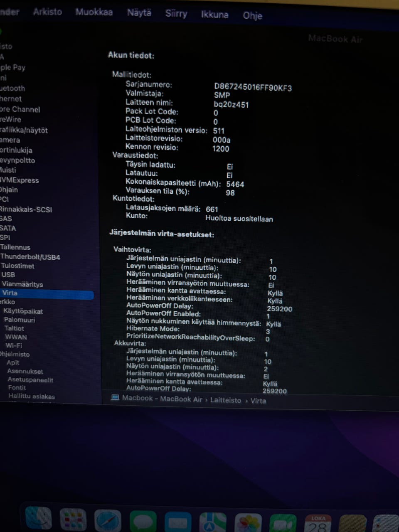Select Apple Pay in the sidebar
The width and height of the screenshot is (399, 532).
point(12,67)
